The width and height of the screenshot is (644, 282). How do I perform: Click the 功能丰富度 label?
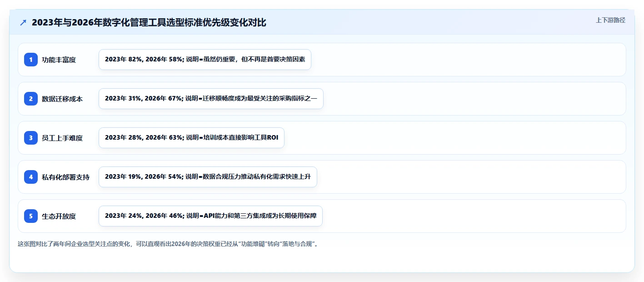(x=59, y=60)
